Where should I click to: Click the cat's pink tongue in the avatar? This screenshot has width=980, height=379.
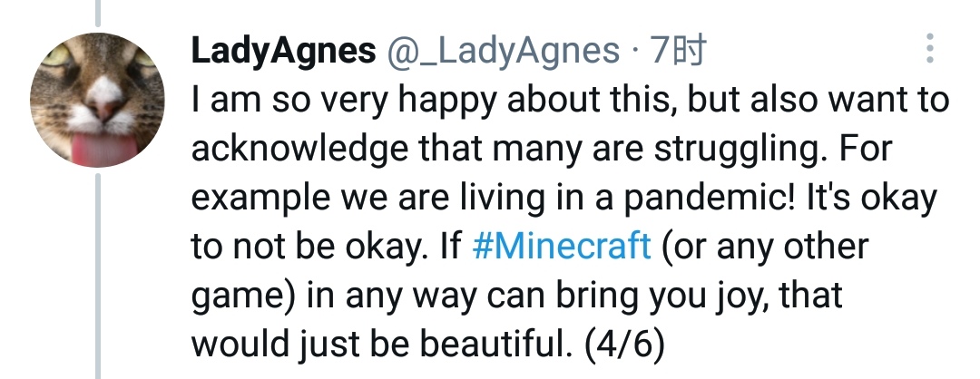coord(103,148)
